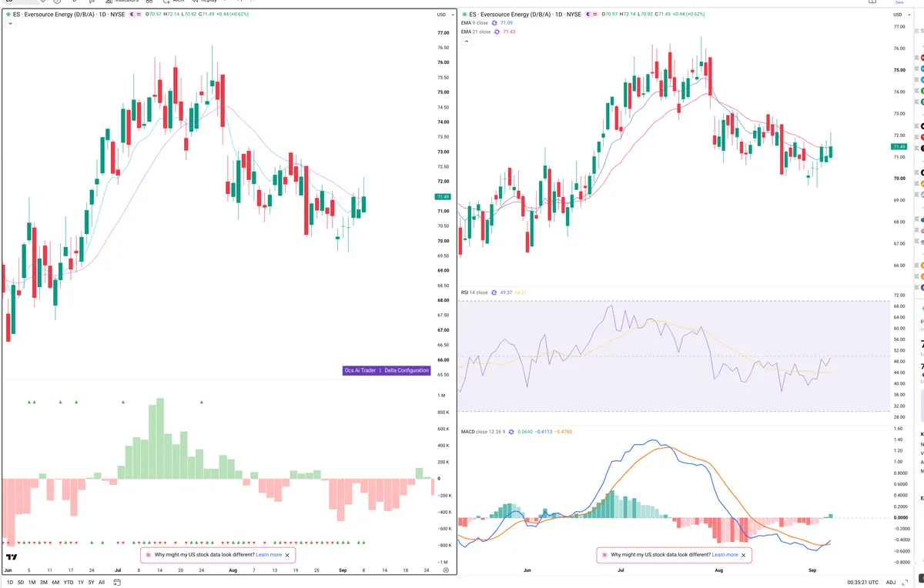Click the pink data-delay icon beside the left chart's moon
The image size is (924, 588).
pyautogui.click(x=139, y=15)
